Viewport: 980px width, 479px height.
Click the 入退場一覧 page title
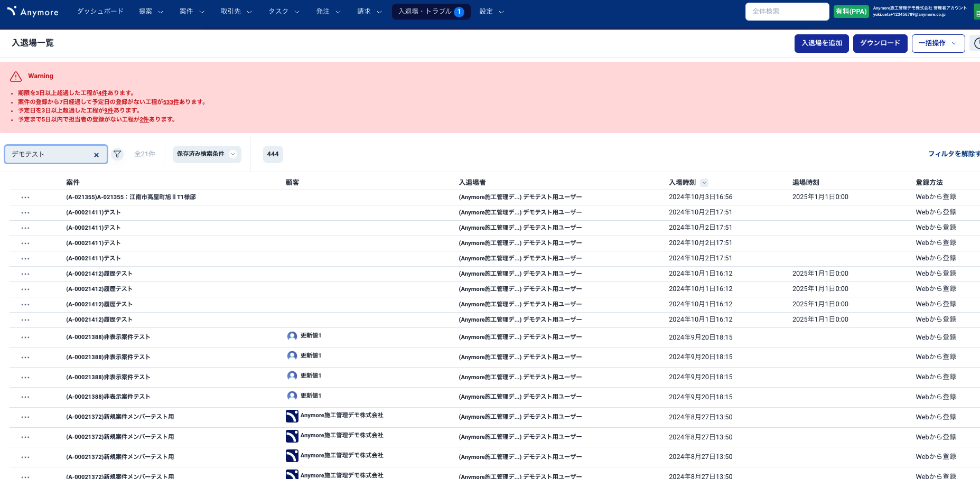pos(33,43)
